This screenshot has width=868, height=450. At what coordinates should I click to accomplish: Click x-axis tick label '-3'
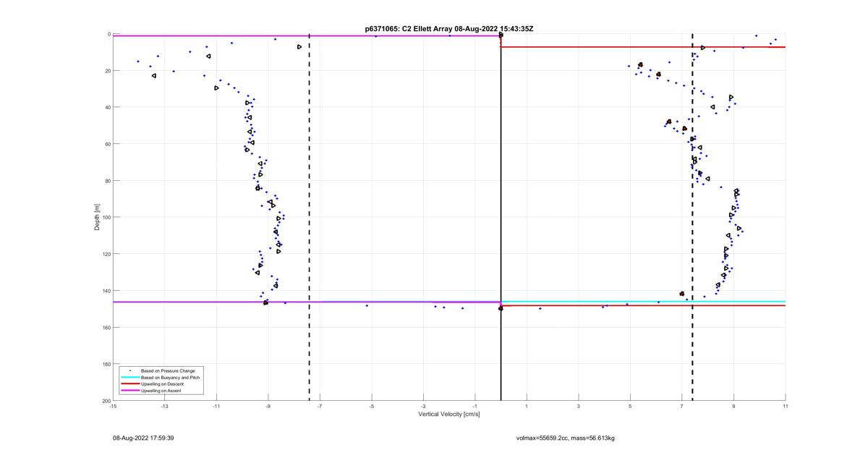pos(423,406)
